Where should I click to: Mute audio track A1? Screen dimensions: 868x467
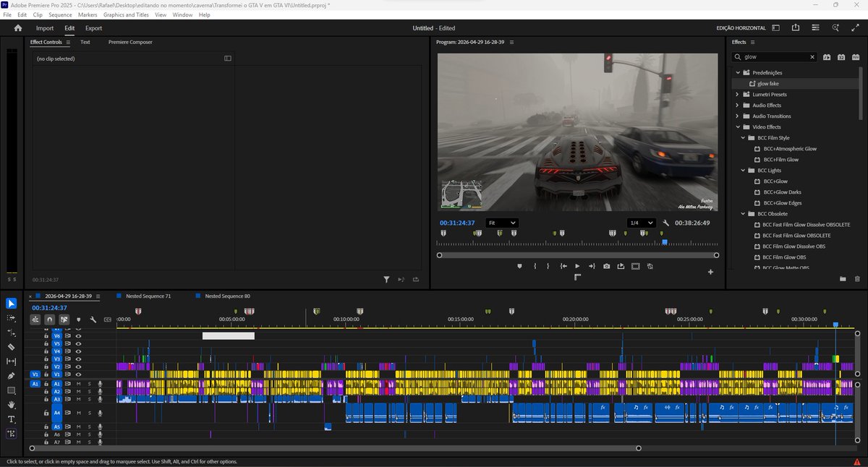point(79,384)
